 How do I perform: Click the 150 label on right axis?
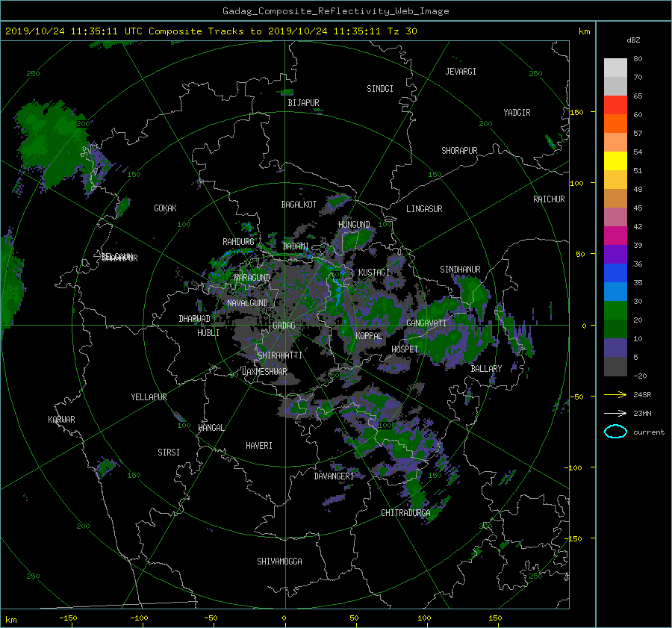[576, 112]
